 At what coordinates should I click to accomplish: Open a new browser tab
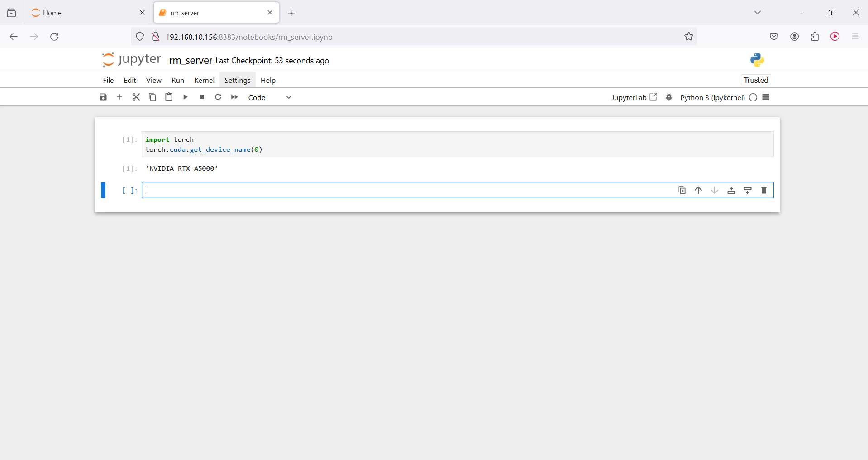coord(291,13)
